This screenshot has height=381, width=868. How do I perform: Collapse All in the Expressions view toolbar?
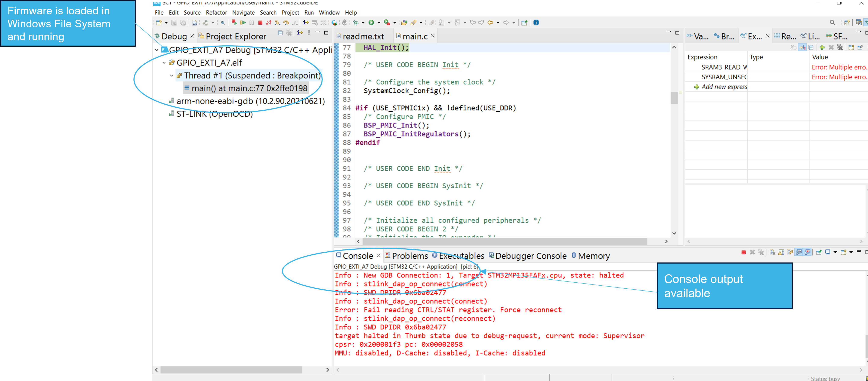click(x=811, y=47)
